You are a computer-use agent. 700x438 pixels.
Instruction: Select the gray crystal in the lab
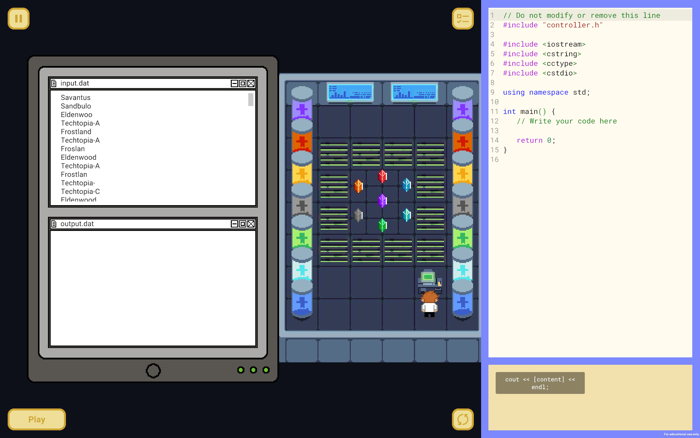pyautogui.click(x=358, y=215)
